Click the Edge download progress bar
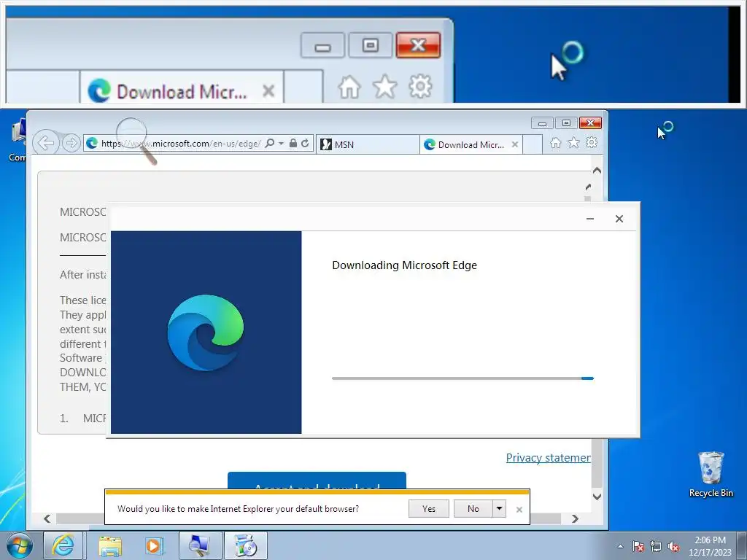Screen dimensions: 747x560 (462, 378)
